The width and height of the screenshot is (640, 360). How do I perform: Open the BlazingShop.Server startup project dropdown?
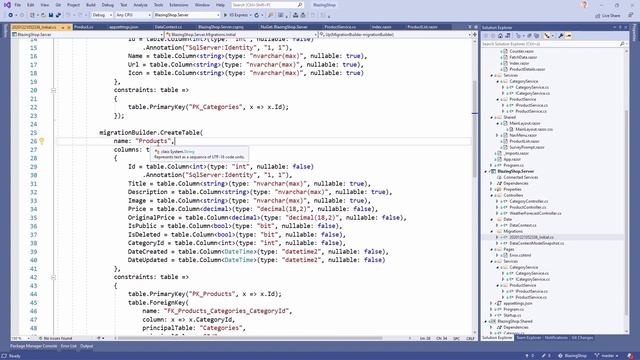(187, 15)
